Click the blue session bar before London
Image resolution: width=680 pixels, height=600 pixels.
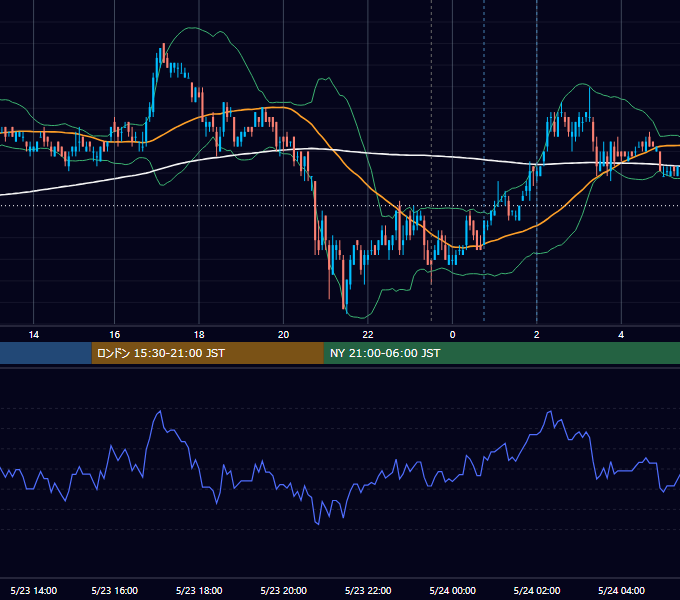(x=46, y=353)
